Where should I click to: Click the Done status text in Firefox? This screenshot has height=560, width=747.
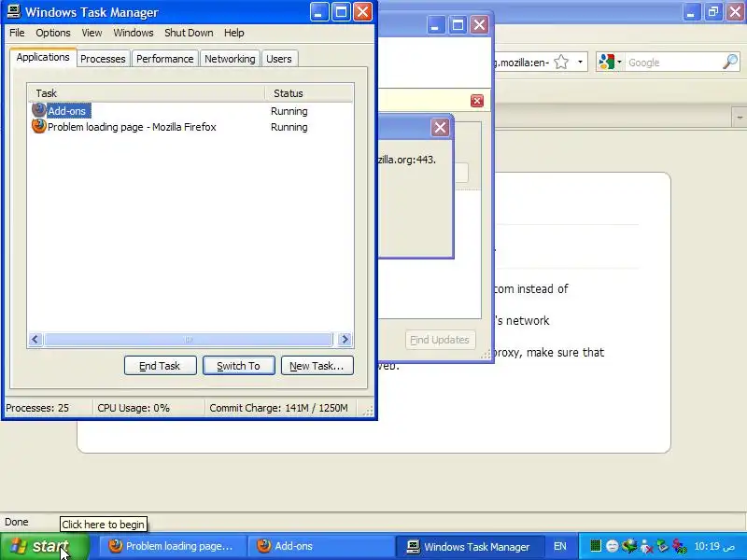click(x=17, y=522)
